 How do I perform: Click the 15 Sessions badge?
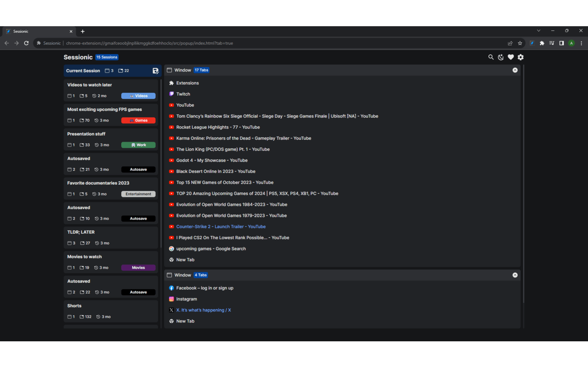107,57
